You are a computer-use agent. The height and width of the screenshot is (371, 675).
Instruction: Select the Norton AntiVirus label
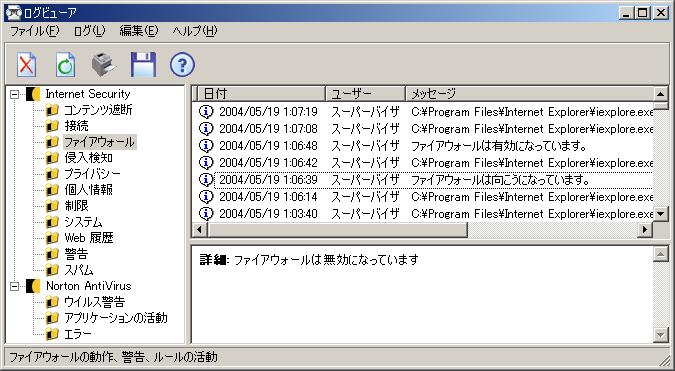point(88,286)
